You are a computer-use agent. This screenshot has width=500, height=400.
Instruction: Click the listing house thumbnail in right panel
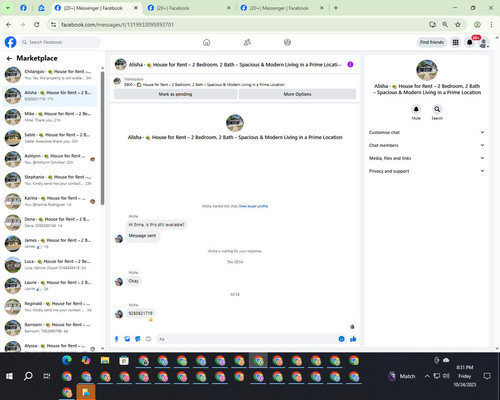tap(427, 70)
